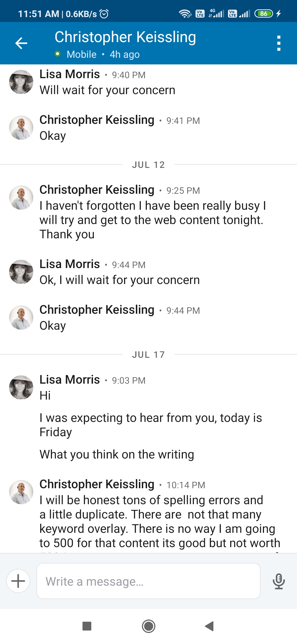Viewport: 297px width, 644px height.
Task: Tap Christopher's avatar on the 9:25 PM message
Action: (21, 198)
